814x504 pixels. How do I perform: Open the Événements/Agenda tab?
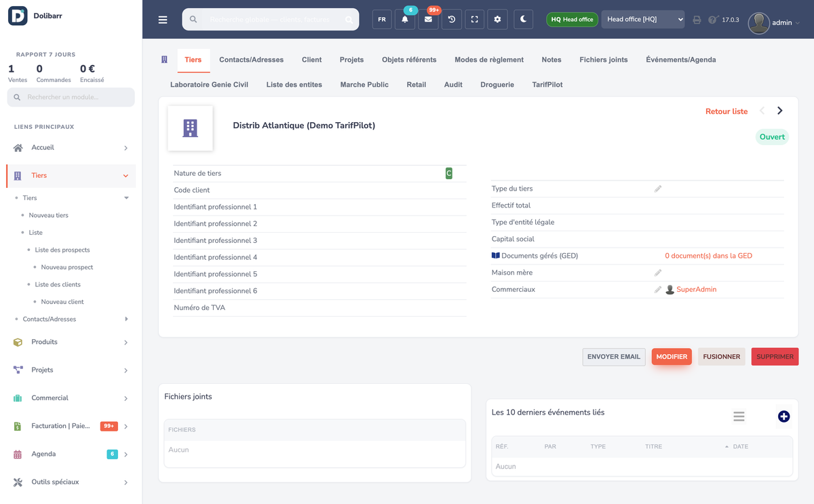click(681, 60)
